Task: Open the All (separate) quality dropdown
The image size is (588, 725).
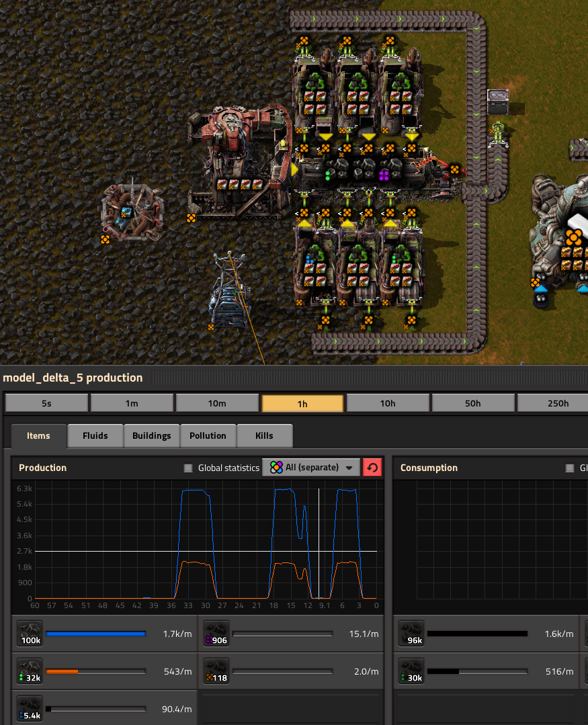Action: [312, 468]
